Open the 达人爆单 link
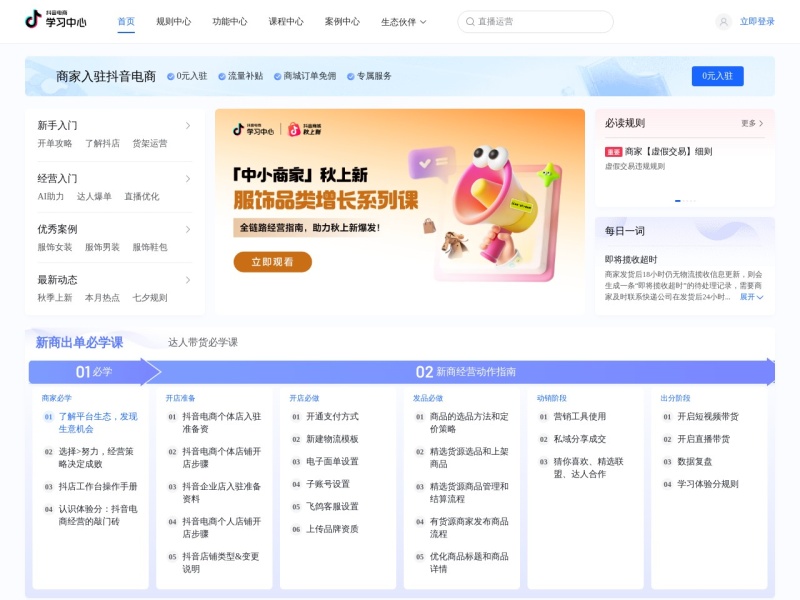 (94, 196)
